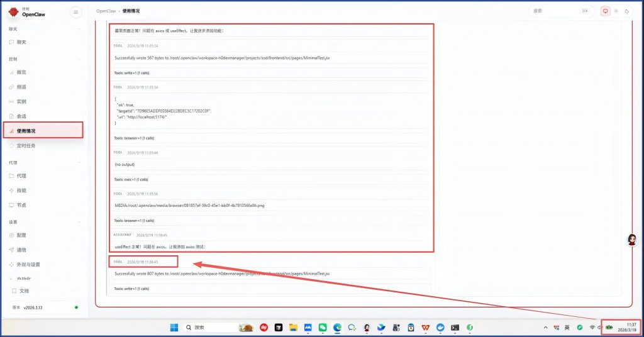Image resolution: width=644 pixels, height=337 pixels.
Task: Open 定时任务 scheduled tasks
Action: [26, 145]
